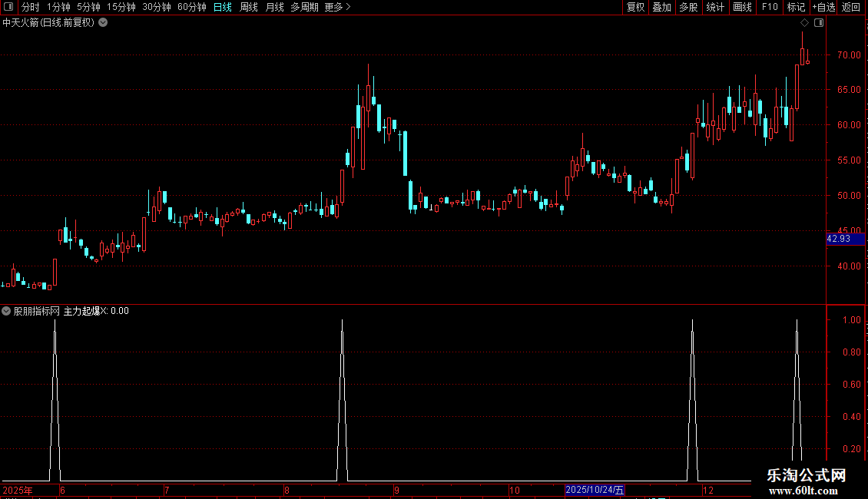The image size is (868, 499).
Task: Select the 30分钟 period
Action: tap(157, 7)
